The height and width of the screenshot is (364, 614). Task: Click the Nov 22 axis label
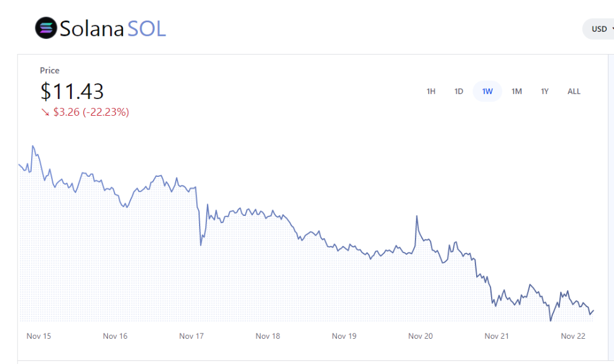pyautogui.click(x=573, y=336)
